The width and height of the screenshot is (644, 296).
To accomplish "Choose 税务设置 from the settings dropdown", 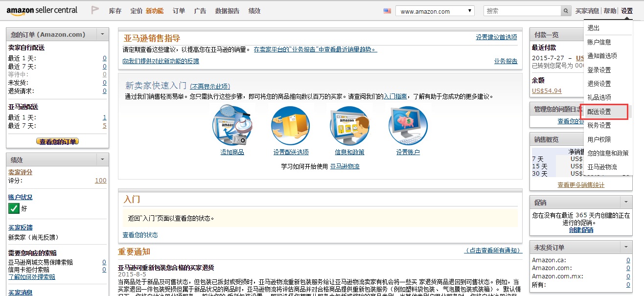I will pos(599,125).
